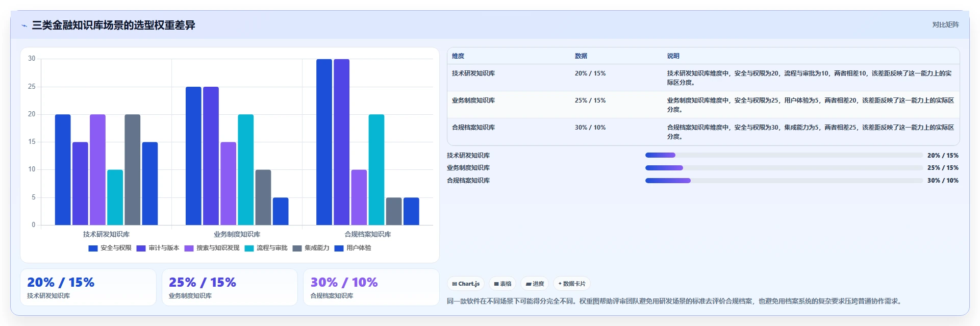980x326 pixels.
Task: Toggle the 搜索与知识发现 legend entry
Action: tap(212, 248)
